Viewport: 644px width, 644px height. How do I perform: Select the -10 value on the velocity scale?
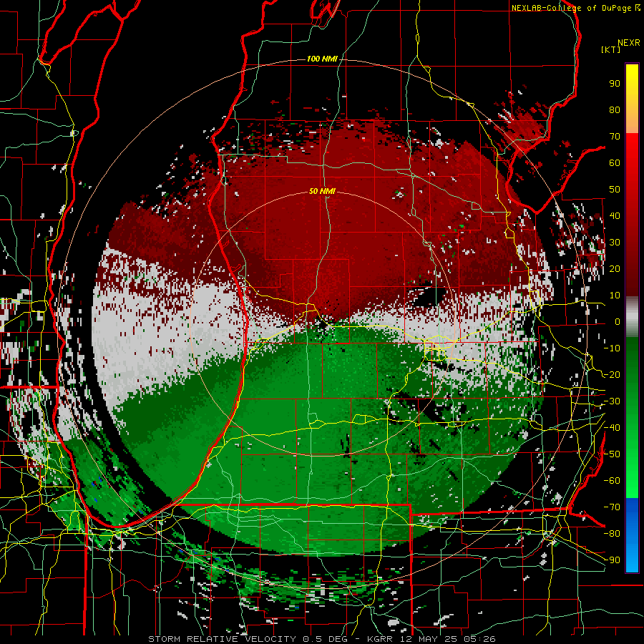click(612, 348)
